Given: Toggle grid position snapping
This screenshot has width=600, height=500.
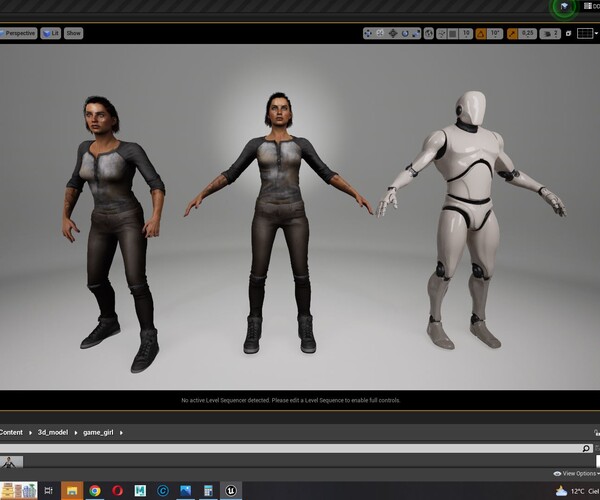Looking at the screenshot, I should pyautogui.click(x=453, y=34).
